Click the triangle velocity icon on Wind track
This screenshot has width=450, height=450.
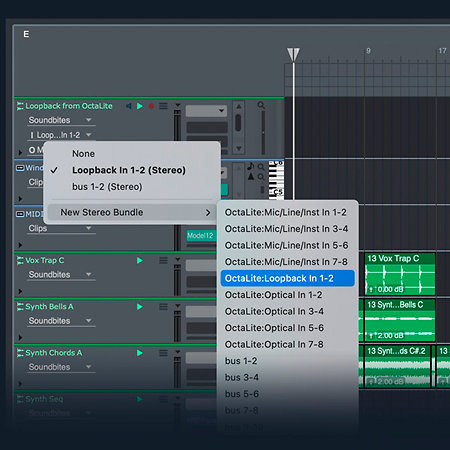tap(251, 176)
